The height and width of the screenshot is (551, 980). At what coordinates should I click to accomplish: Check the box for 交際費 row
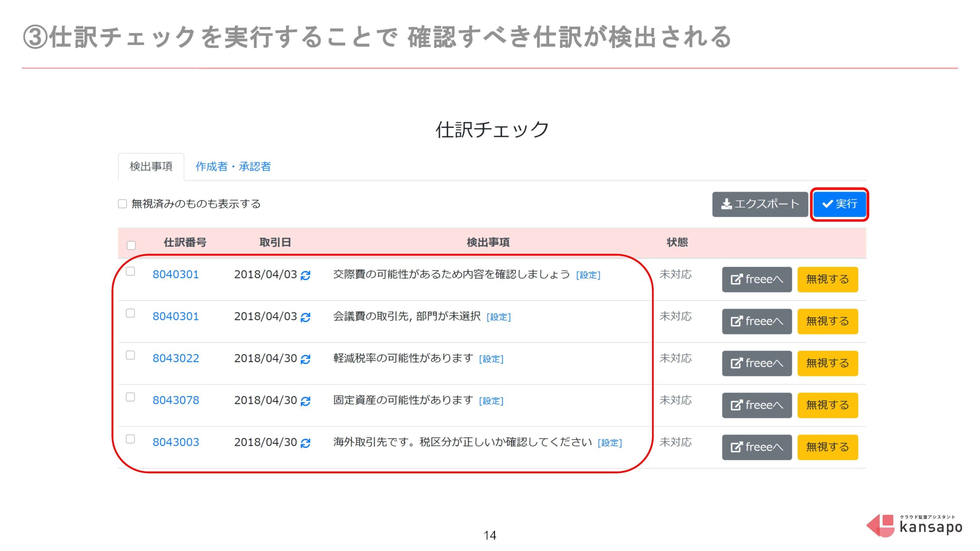click(x=131, y=271)
